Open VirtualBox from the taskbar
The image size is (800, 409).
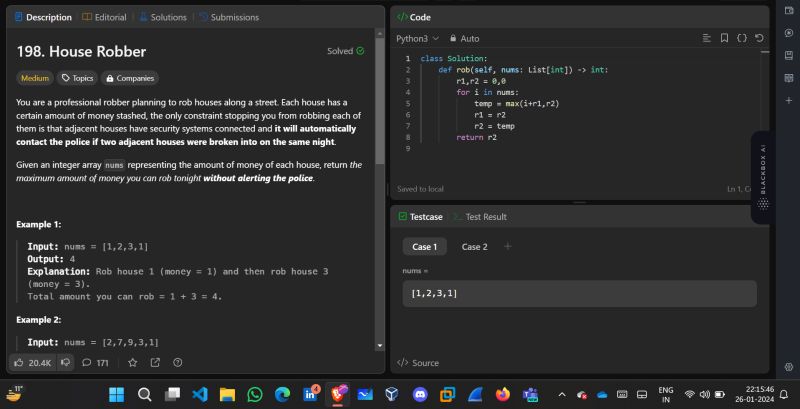392,394
